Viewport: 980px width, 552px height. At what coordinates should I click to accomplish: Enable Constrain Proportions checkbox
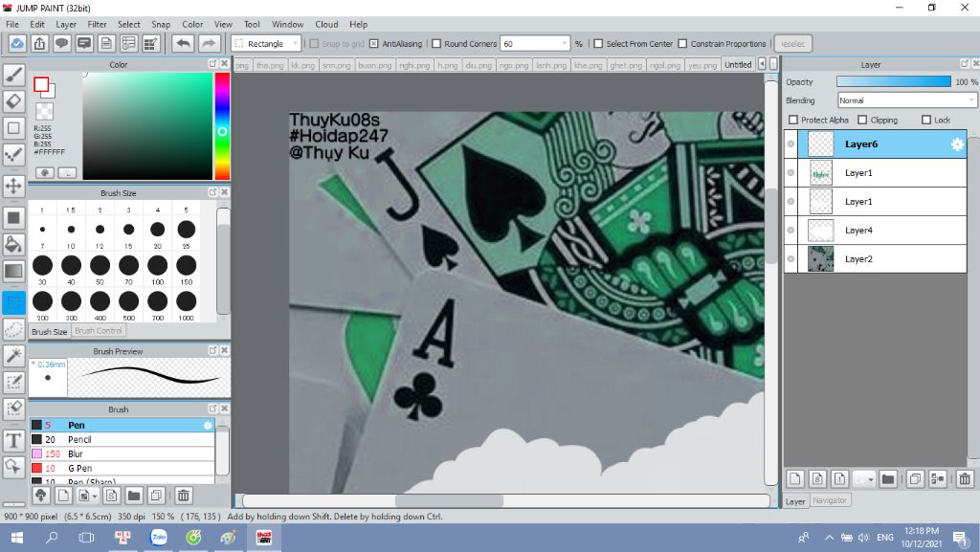(x=682, y=44)
